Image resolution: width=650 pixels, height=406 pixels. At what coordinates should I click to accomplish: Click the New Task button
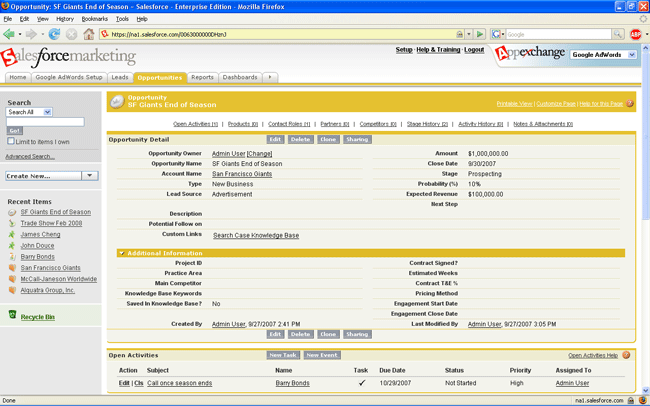tap(283, 355)
